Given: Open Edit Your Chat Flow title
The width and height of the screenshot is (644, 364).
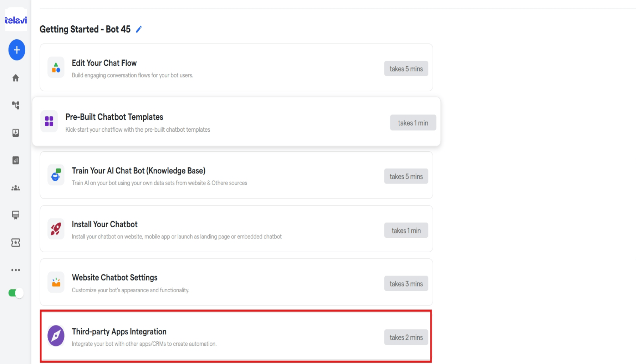Looking at the screenshot, I should [104, 63].
